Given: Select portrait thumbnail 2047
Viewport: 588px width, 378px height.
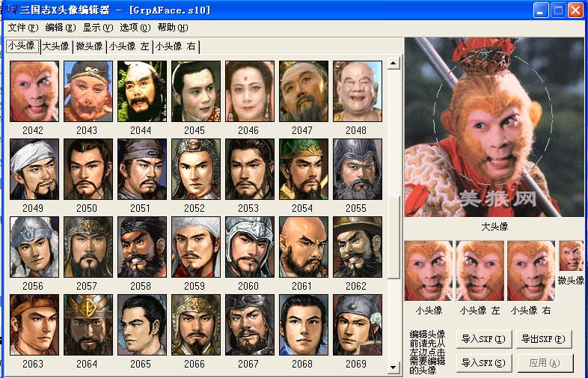Looking at the screenshot, I should pos(304,91).
